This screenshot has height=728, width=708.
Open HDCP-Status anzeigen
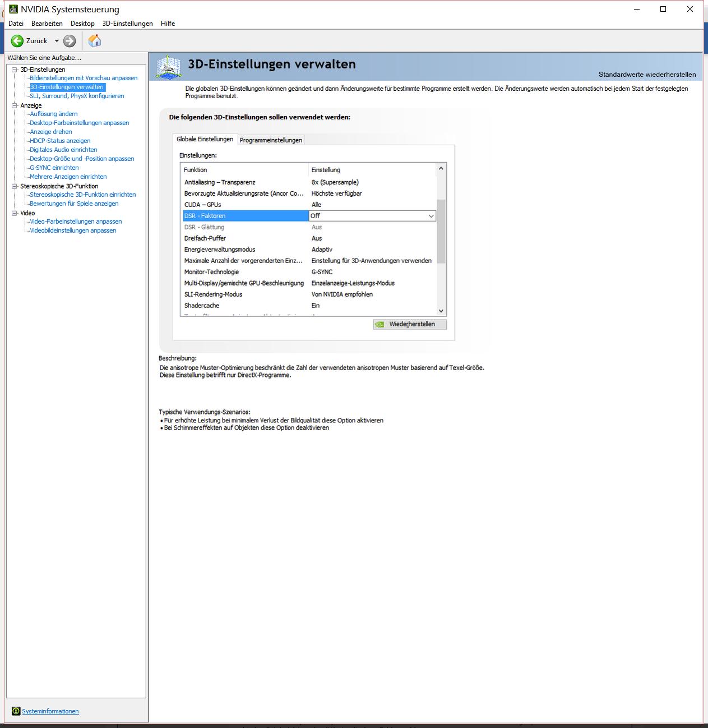[60, 141]
